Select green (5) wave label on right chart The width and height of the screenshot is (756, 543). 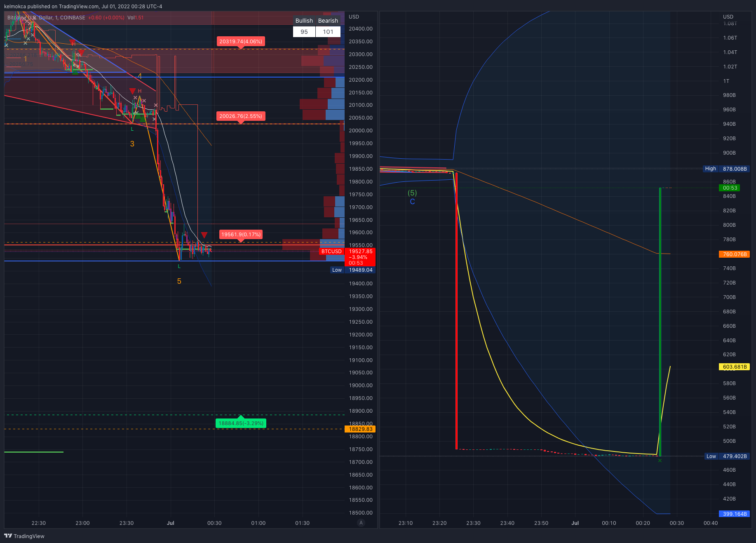tap(412, 193)
